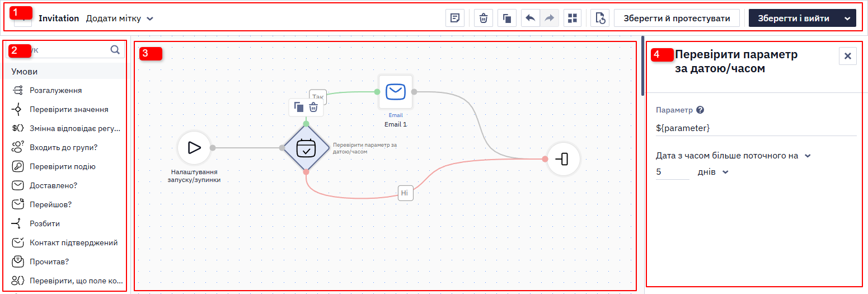Undo the last action with the back arrow

tap(530, 18)
